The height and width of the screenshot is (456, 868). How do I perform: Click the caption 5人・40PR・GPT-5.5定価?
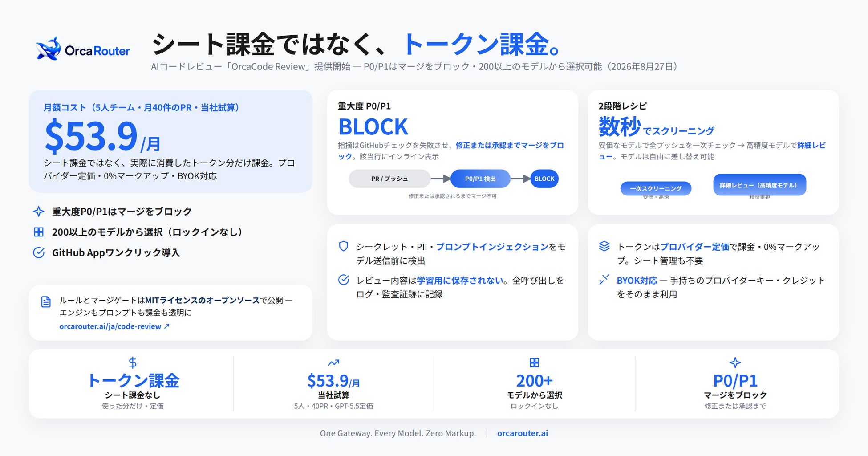(x=333, y=406)
